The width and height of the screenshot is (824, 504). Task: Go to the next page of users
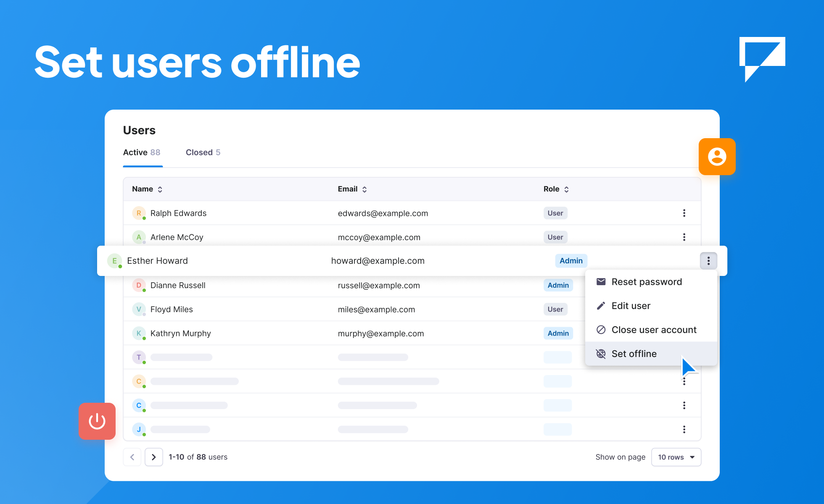[x=153, y=457]
